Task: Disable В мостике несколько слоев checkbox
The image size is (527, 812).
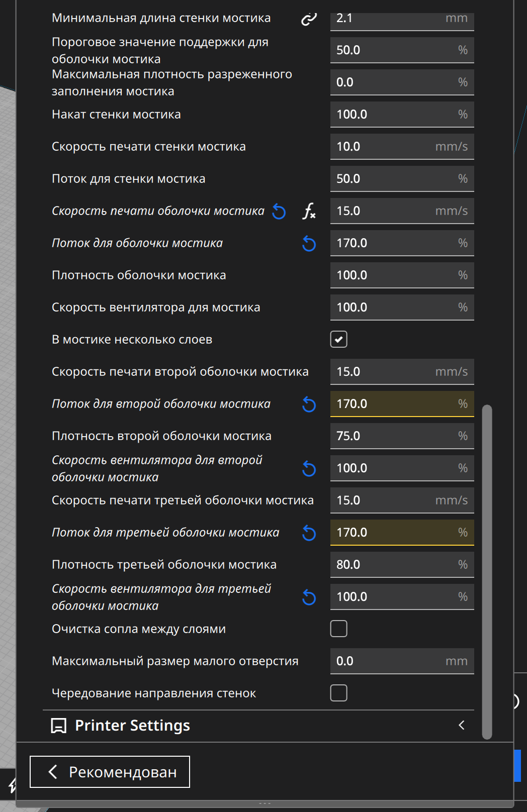Action: click(x=338, y=340)
